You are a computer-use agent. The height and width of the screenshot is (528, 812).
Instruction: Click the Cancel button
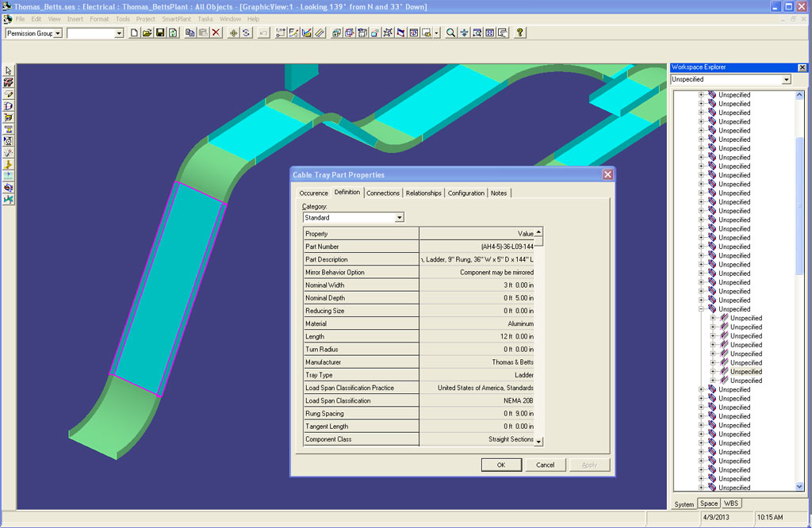point(545,465)
